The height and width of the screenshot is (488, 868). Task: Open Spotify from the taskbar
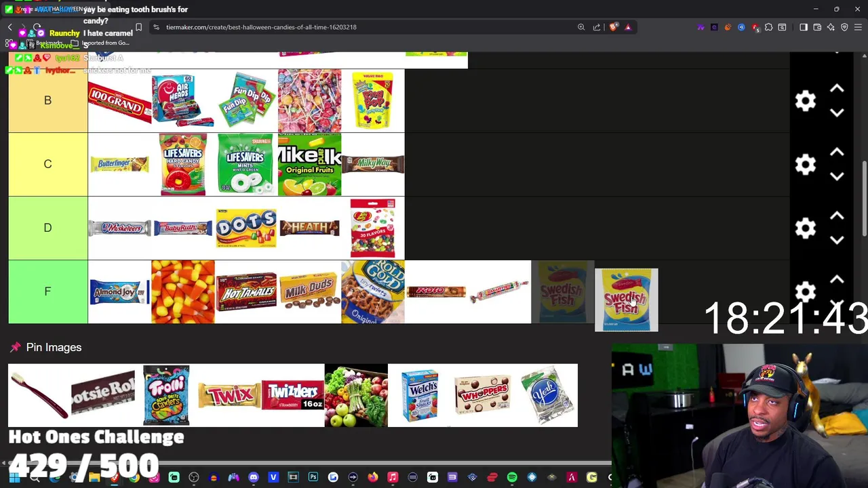pyautogui.click(x=512, y=478)
